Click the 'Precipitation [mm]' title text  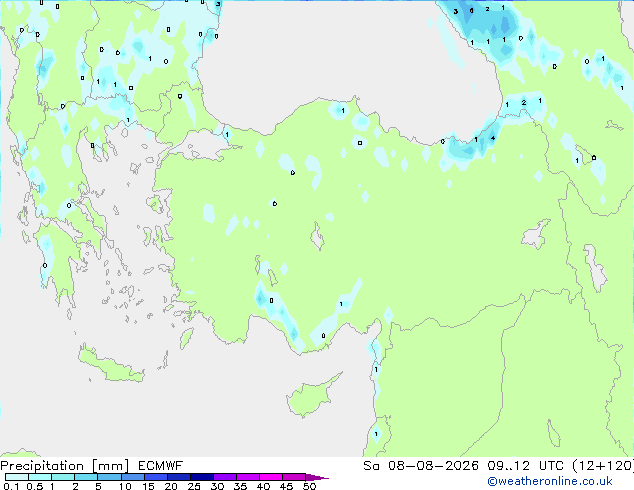pos(65,466)
